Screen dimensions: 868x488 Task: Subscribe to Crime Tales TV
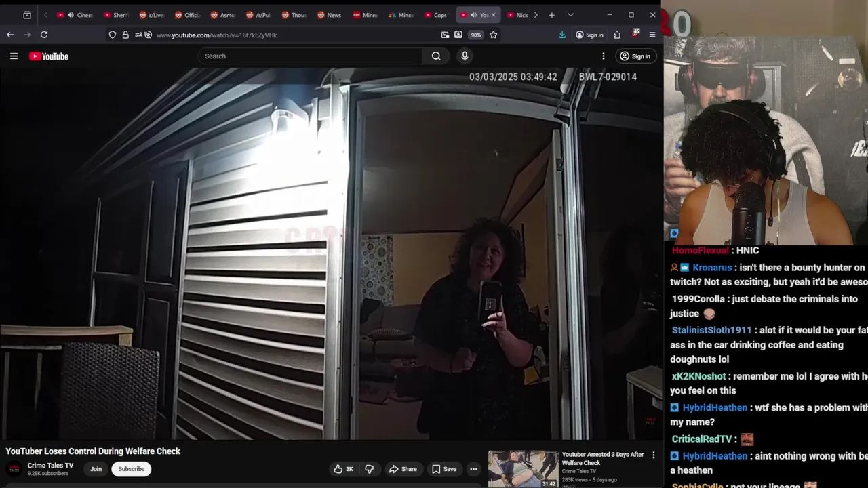click(x=132, y=469)
